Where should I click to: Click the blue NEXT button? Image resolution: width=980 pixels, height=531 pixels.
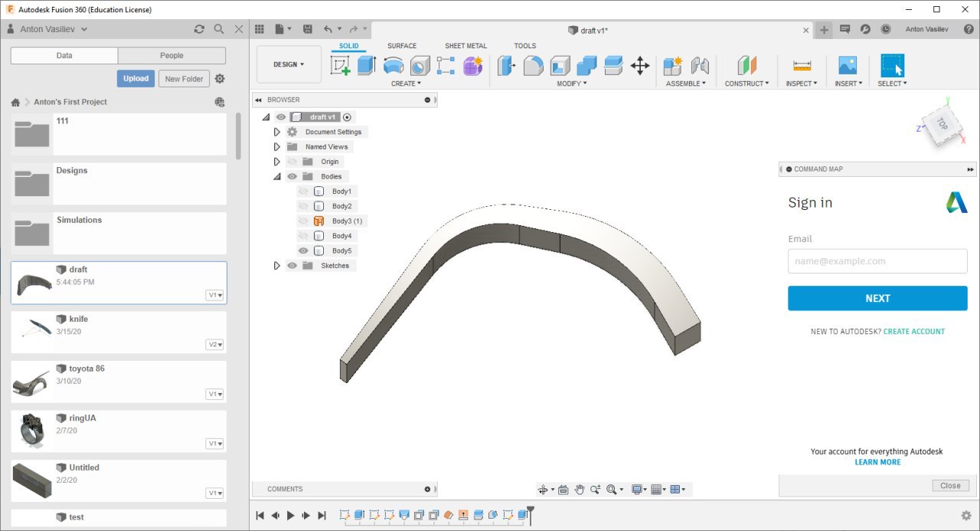877,298
